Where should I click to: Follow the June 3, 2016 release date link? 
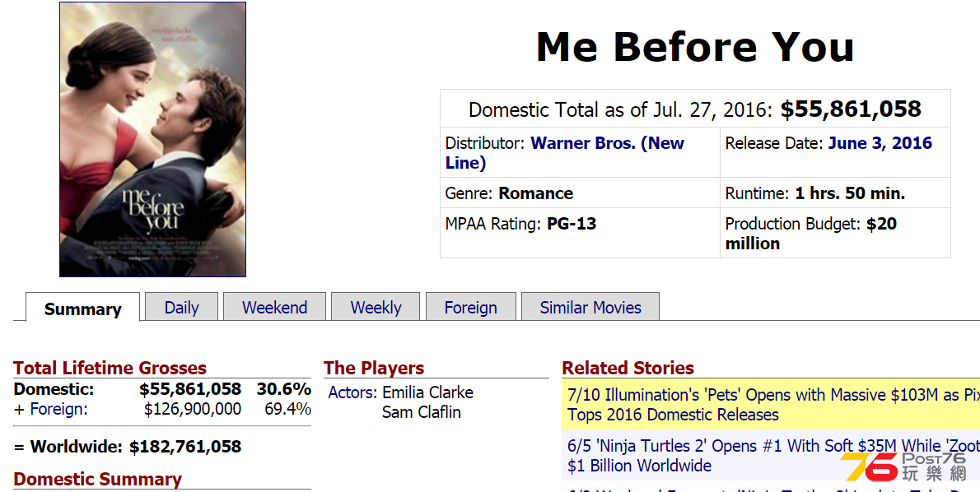point(880,143)
